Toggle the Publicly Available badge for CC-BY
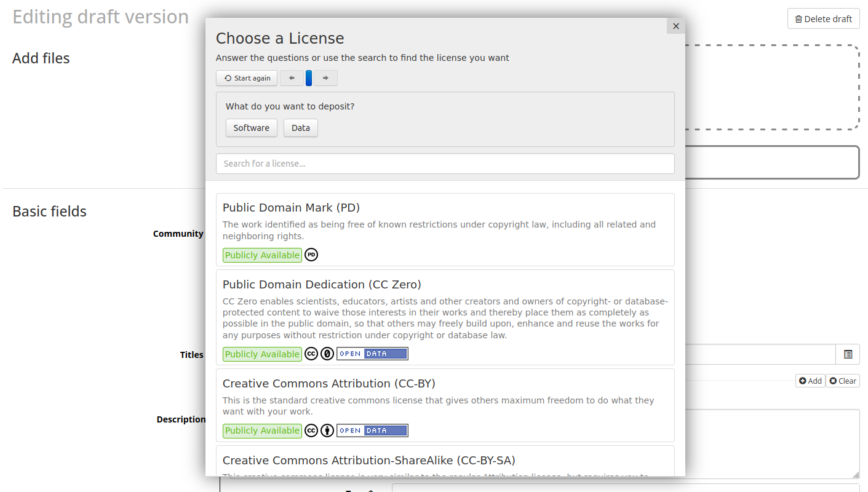 262,430
